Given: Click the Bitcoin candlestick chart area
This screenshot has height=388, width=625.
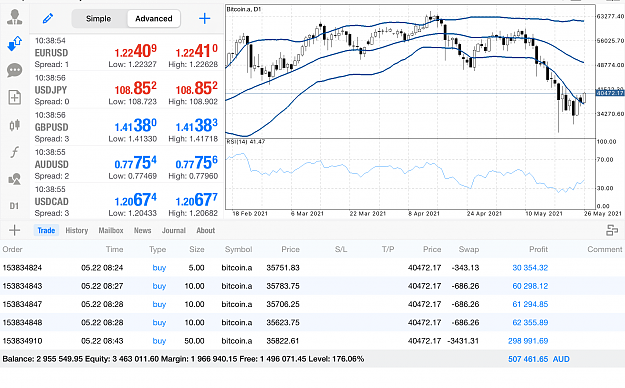Looking at the screenshot, I should pos(411,71).
